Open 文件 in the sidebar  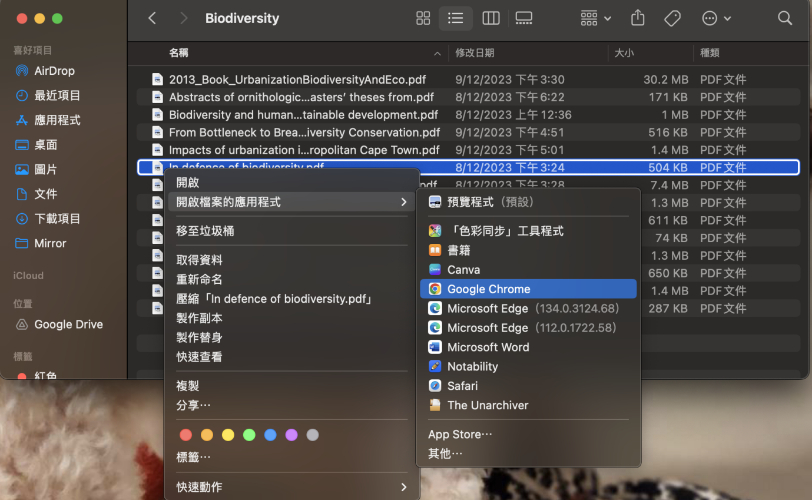click(x=36, y=194)
